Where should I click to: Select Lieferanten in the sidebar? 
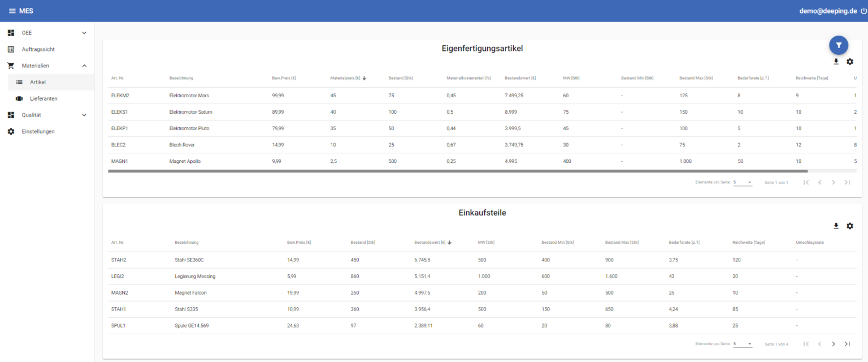44,98
